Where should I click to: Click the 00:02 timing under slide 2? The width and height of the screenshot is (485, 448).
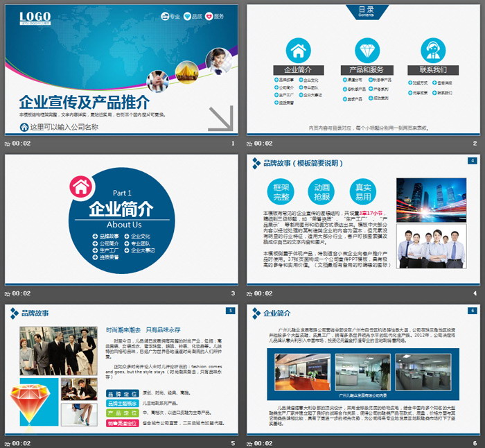pyautogui.click(x=263, y=144)
